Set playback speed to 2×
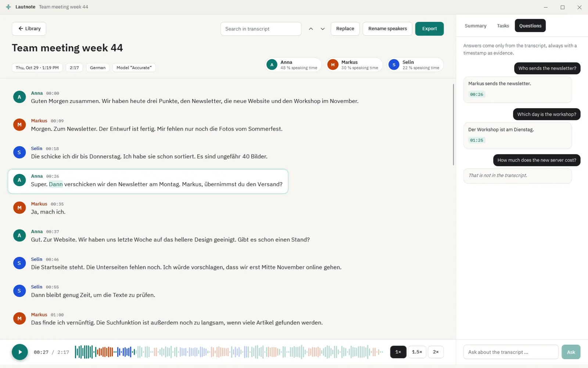Viewport: 588px width, 368px height. click(436, 352)
